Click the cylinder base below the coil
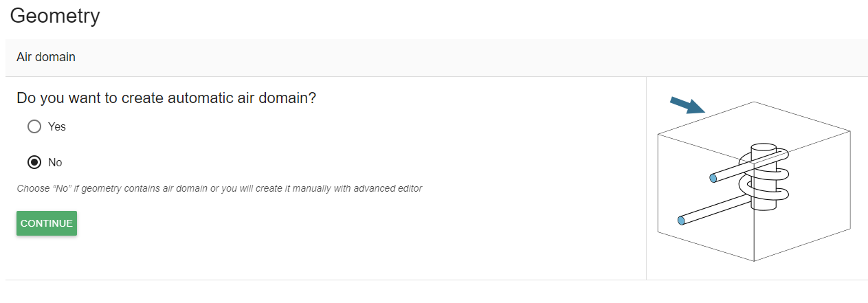Image resolution: width=868 pixels, height=303 pixels. tap(763, 203)
